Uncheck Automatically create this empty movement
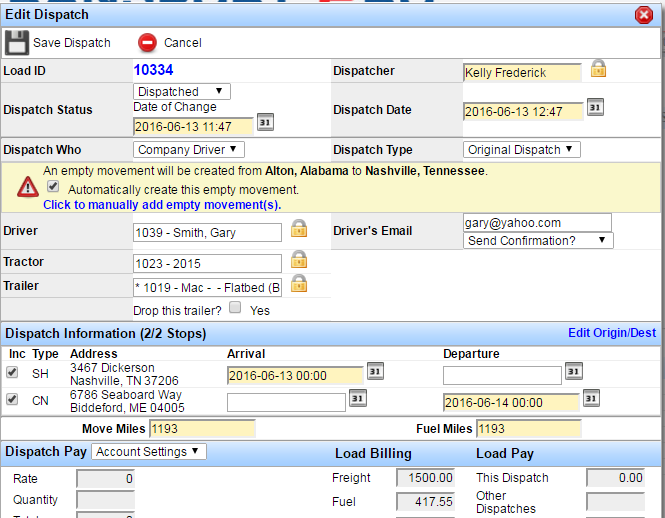This screenshot has height=518, width=665. (53, 186)
